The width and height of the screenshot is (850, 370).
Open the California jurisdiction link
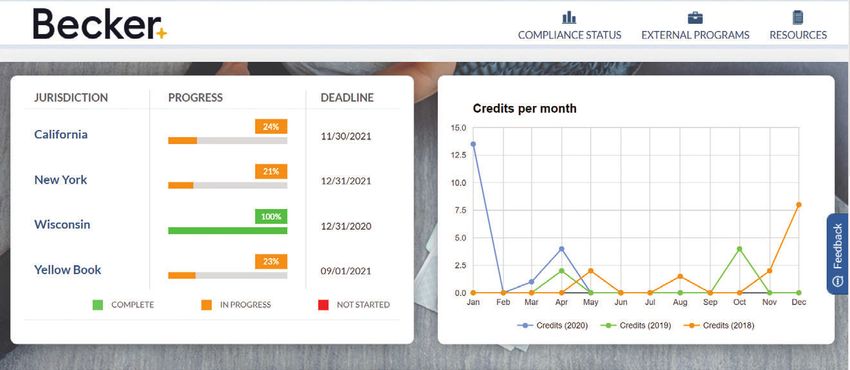(61, 134)
